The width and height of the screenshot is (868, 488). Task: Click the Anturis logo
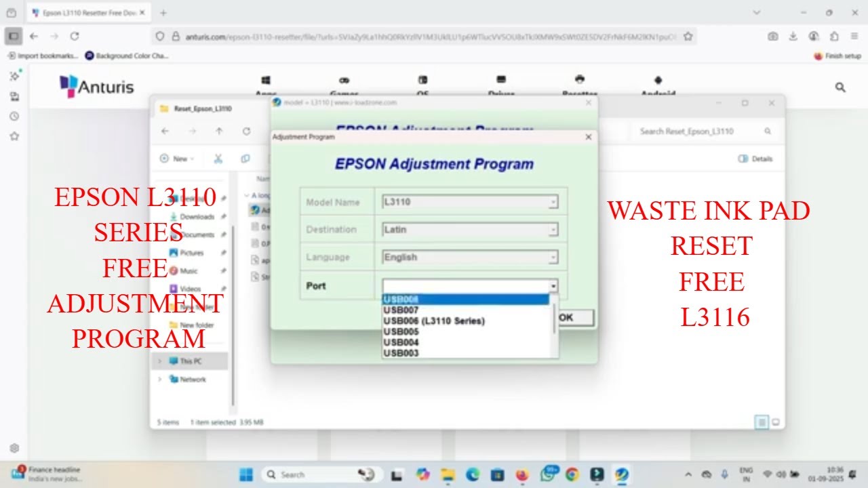[x=96, y=86]
